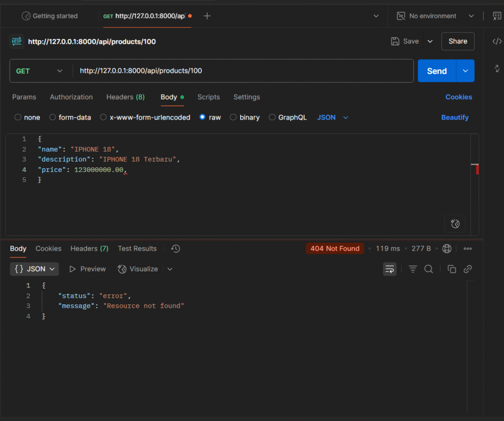Click the globe network icon
The width and height of the screenshot is (504, 421).
[x=447, y=249]
